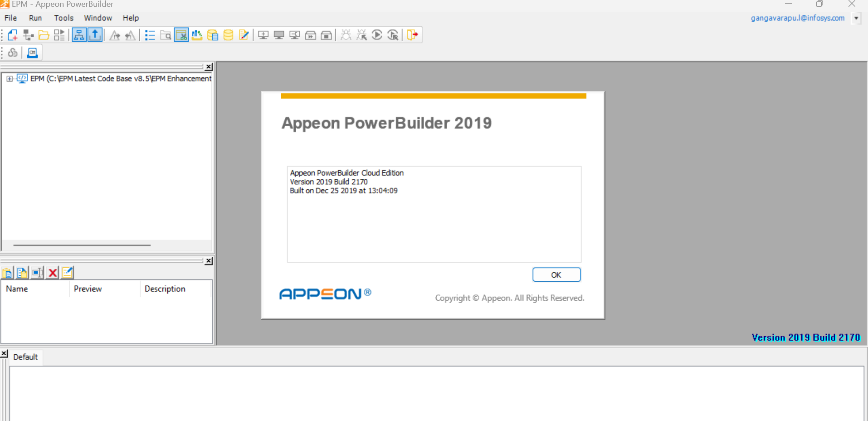The width and height of the screenshot is (868, 421).
Task: Open the account dropdown arrow beside email
Action: pyautogui.click(x=856, y=19)
